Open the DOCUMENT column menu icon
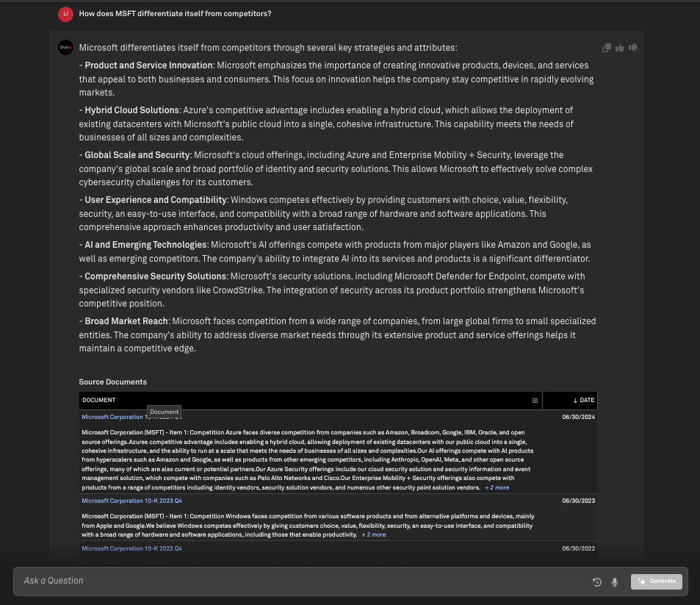This screenshot has width=700, height=605. point(535,401)
